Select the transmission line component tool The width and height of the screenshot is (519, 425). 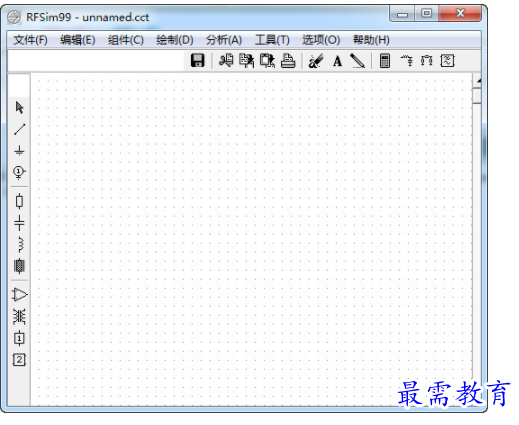point(19,266)
